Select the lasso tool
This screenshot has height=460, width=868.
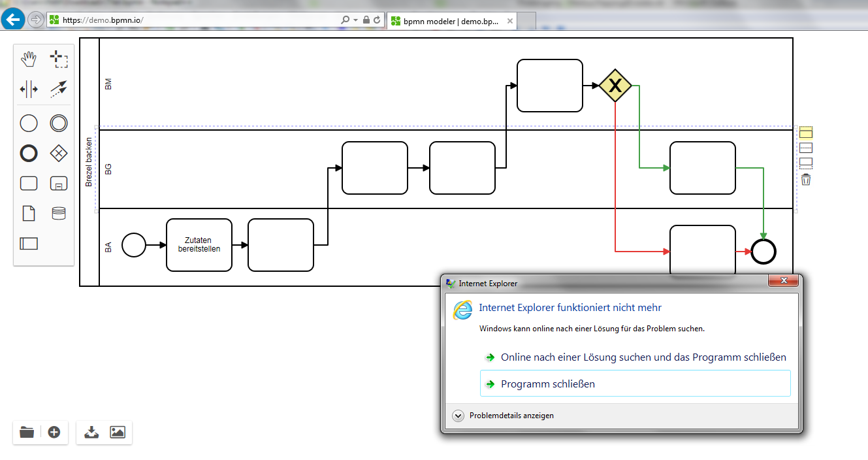point(59,59)
